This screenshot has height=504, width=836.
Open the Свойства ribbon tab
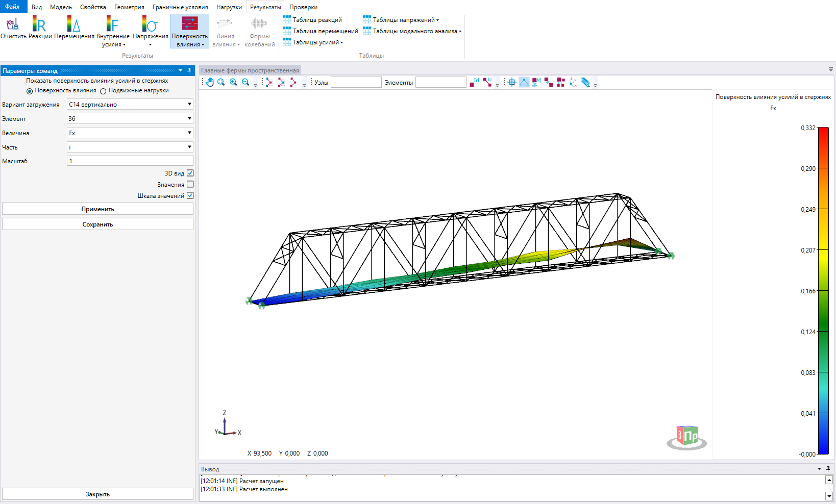tap(93, 7)
